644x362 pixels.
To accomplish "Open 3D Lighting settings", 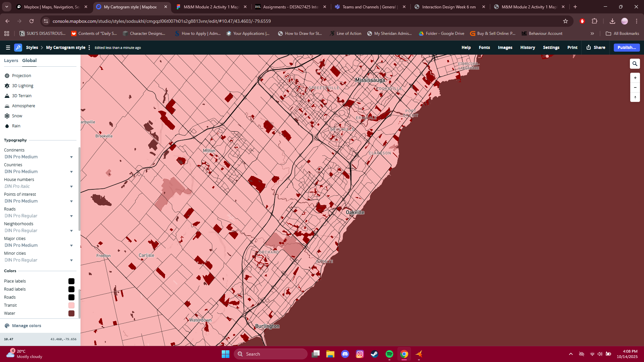I will (x=22, y=86).
